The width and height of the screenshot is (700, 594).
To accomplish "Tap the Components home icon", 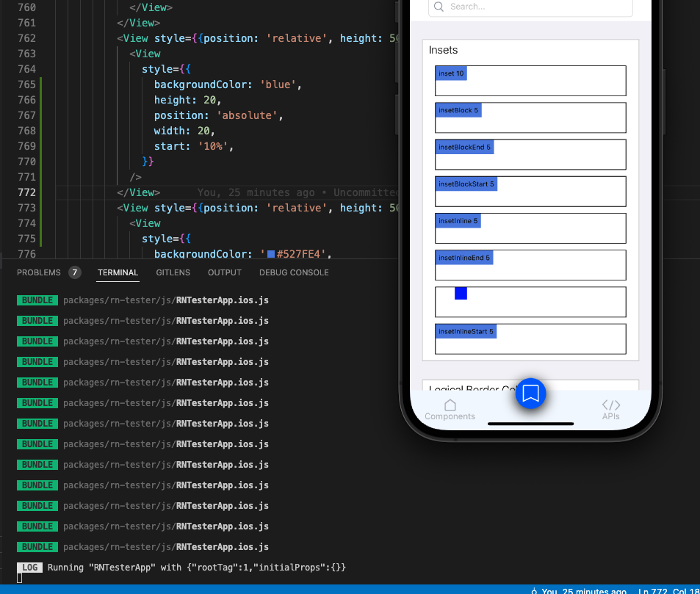I will (x=450, y=405).
